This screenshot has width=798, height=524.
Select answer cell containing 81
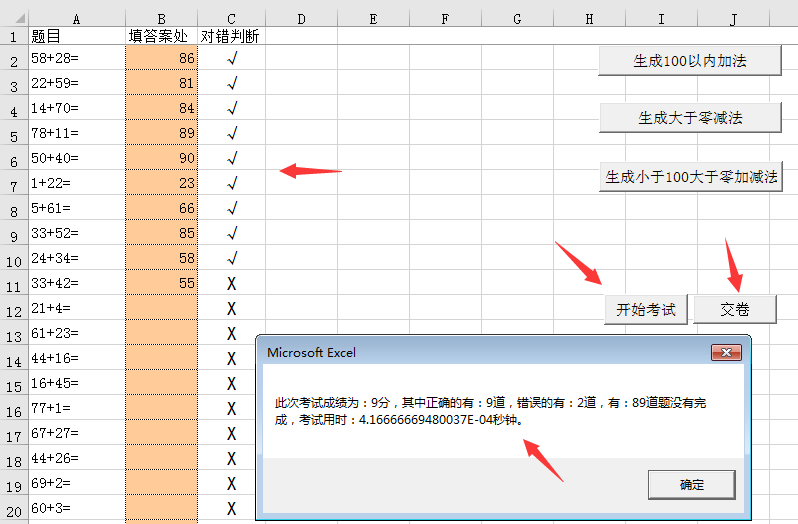161,82
